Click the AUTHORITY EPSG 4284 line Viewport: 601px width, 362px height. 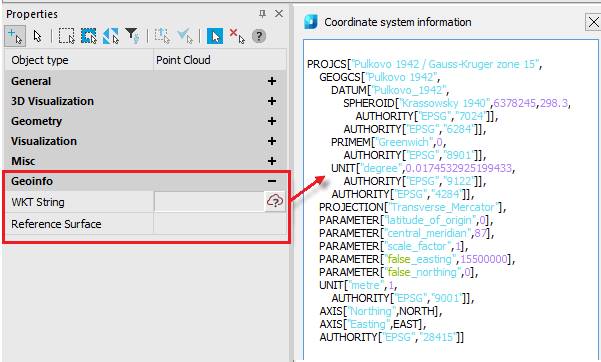403,194
